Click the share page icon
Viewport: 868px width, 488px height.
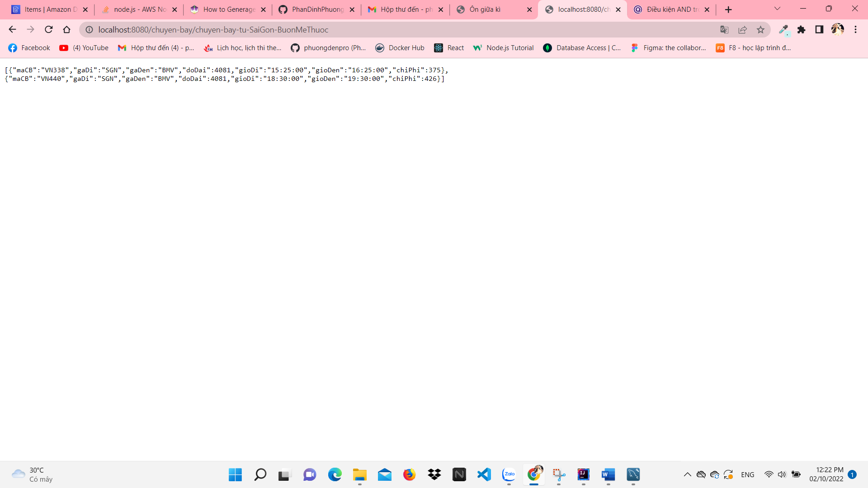coord(742,30)
